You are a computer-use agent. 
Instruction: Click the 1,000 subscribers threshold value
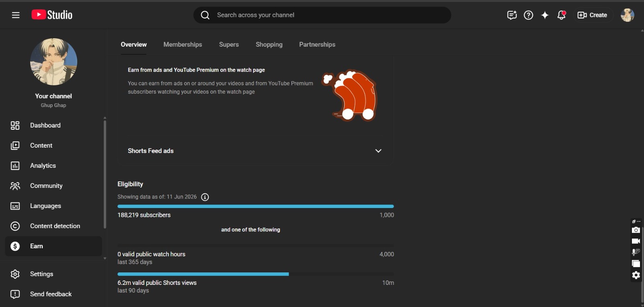point(387,215)
